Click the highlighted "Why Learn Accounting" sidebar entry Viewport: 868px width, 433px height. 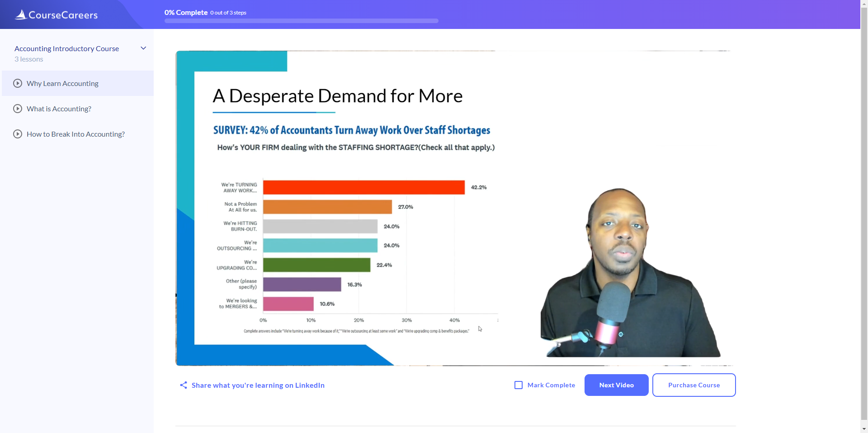click(x=62, y=83)
